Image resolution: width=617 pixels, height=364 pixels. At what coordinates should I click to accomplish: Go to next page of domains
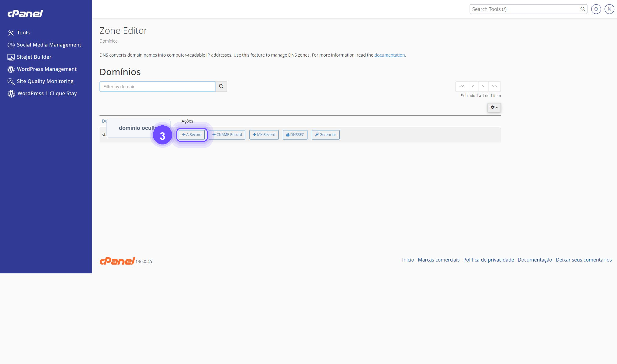point(483,87)
